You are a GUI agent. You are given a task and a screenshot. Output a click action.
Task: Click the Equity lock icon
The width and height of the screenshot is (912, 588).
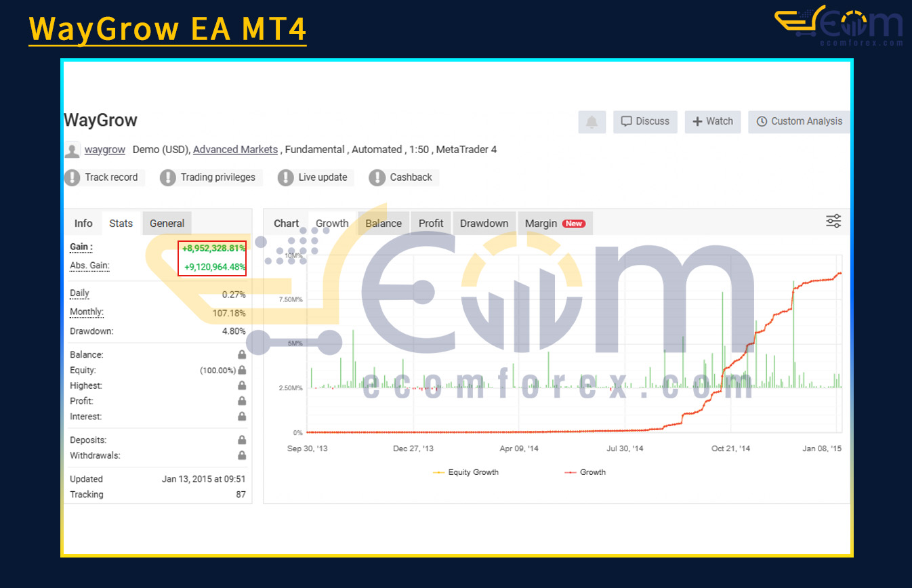[x=242, y=370]
